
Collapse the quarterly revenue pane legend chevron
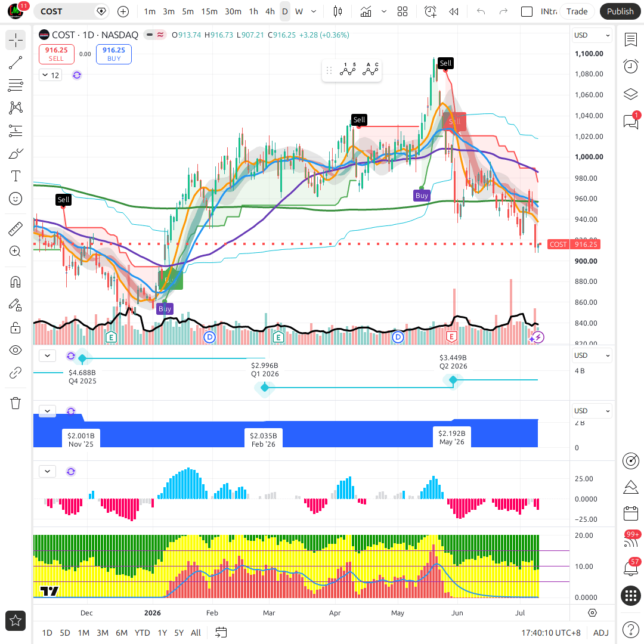click(47, 355)
